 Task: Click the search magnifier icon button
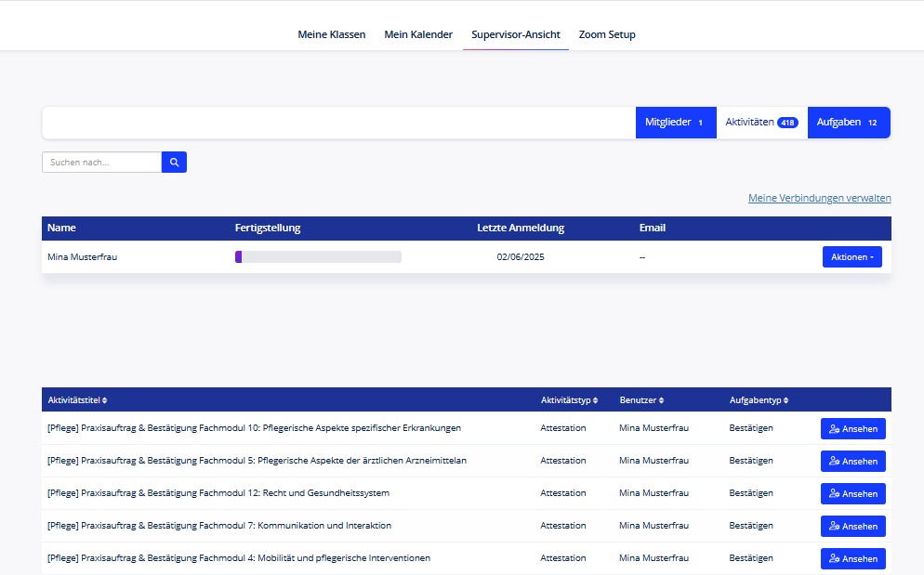pos(174,163)
